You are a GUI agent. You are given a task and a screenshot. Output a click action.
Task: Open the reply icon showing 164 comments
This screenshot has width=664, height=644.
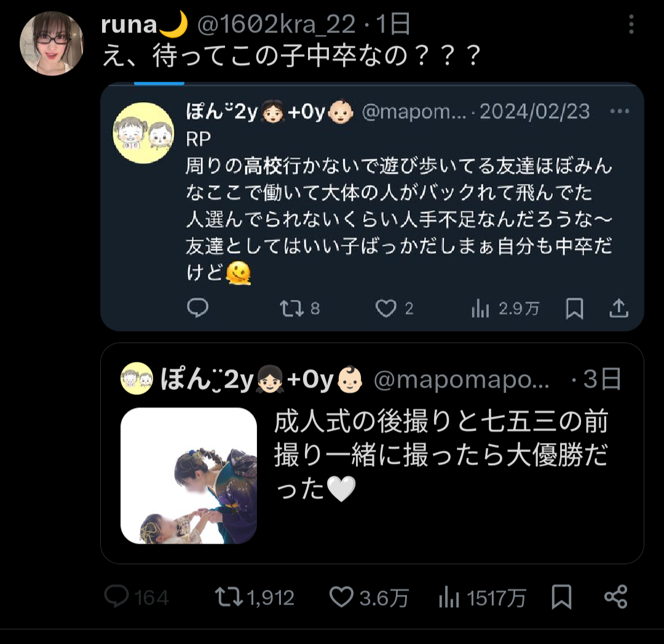tap(116, 597)
